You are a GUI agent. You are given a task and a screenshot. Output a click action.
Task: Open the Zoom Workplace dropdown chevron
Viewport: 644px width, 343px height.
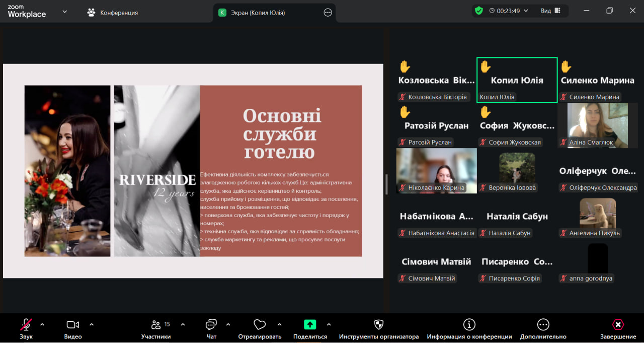tap(64, 12)
